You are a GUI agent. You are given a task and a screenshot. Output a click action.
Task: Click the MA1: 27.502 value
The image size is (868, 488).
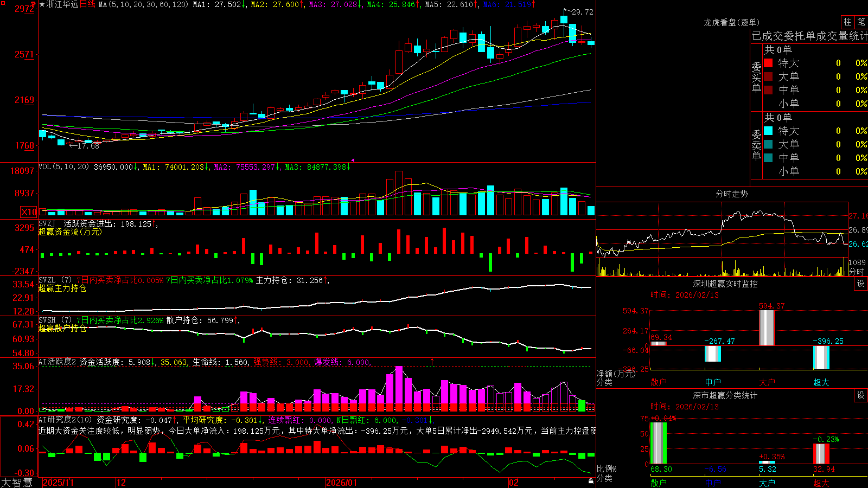(217, 4)
